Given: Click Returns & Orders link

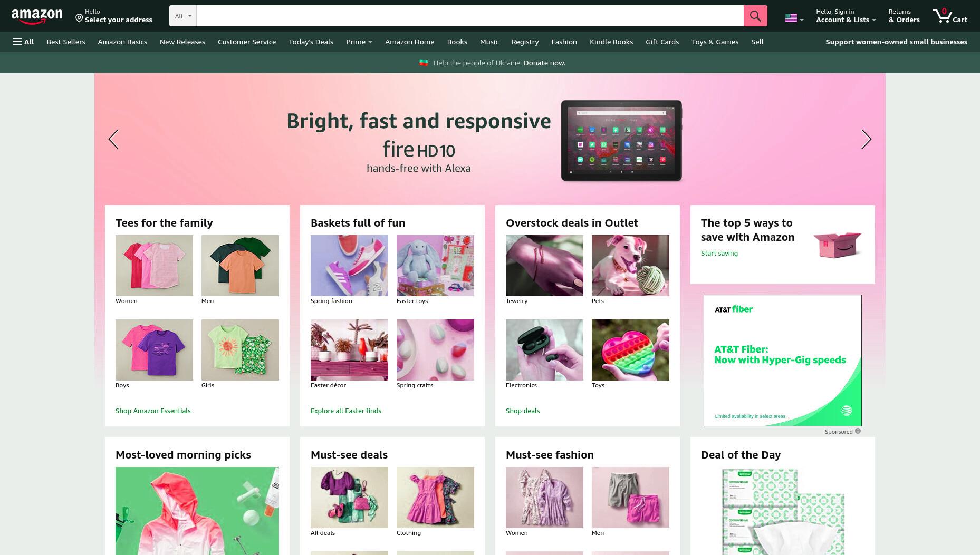Looking at the screenshot, I should [x=904, y=16].
